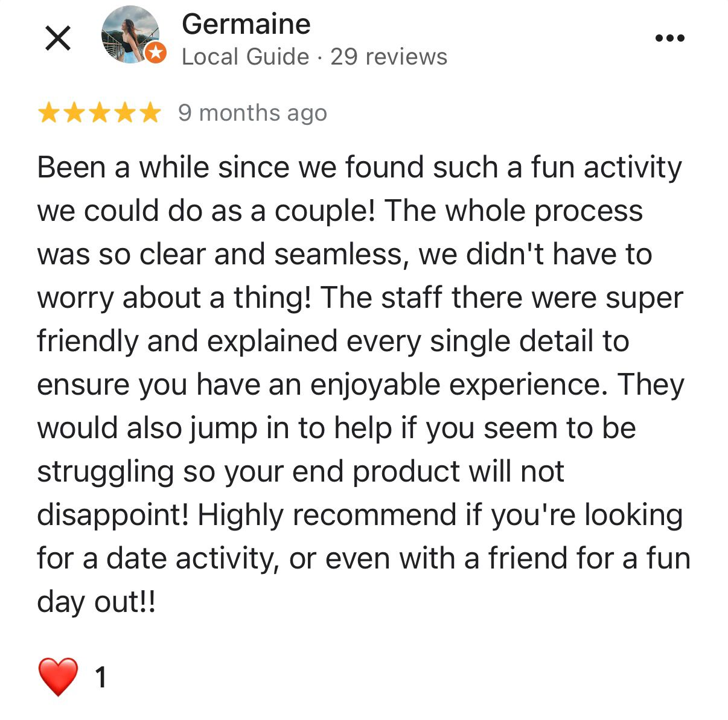Screen dimensions: 728x720
Task: Open Germaine's profile picture
Action: [129, 34]
